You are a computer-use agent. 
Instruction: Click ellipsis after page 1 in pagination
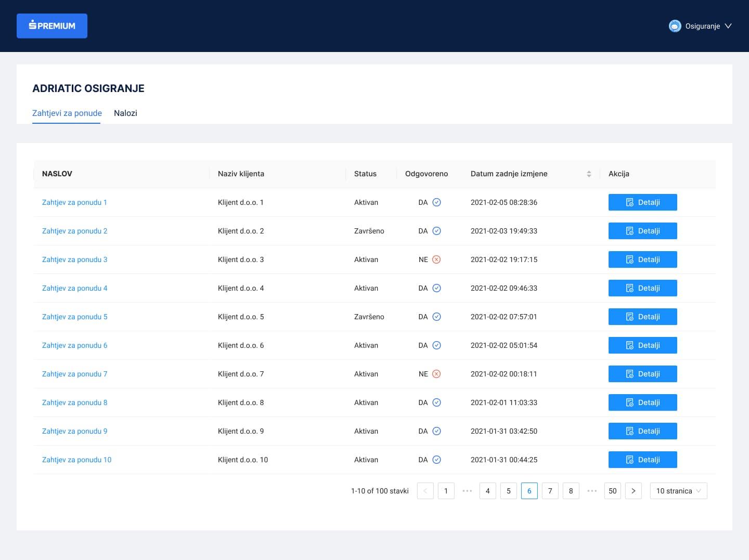coord(467,491)
